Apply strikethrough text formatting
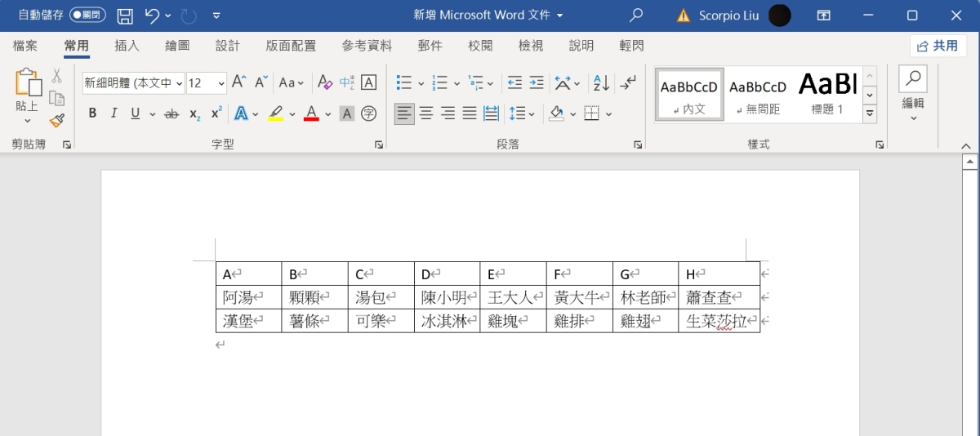The image size is (980, 436). (171, 113)
